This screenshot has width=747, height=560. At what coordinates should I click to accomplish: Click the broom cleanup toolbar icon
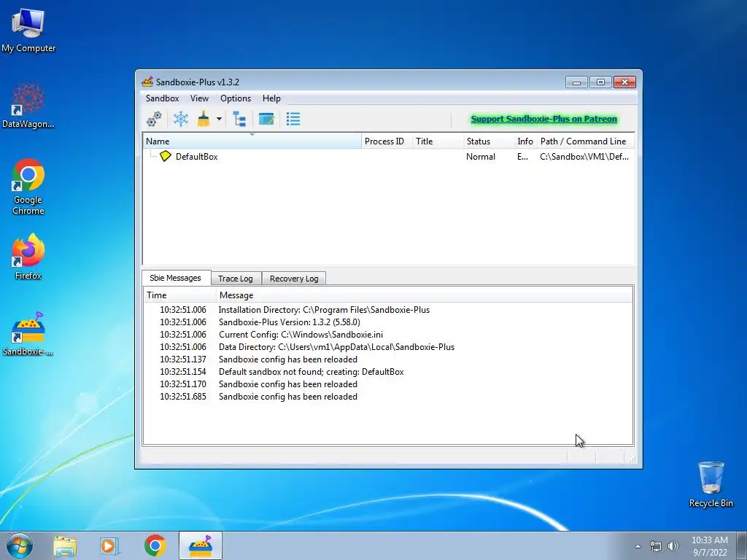click(204, 119)
